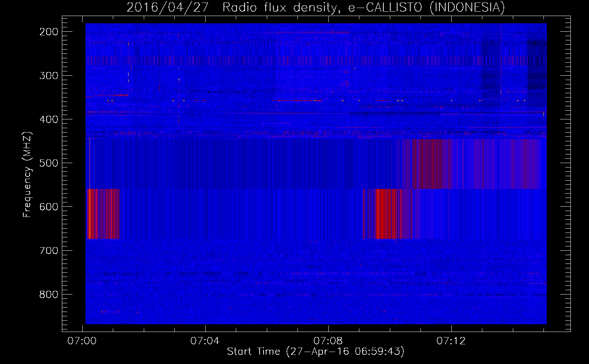589x364 pixels.
Task: Click the 07:04 time tick label
Action: pos(205,341)
